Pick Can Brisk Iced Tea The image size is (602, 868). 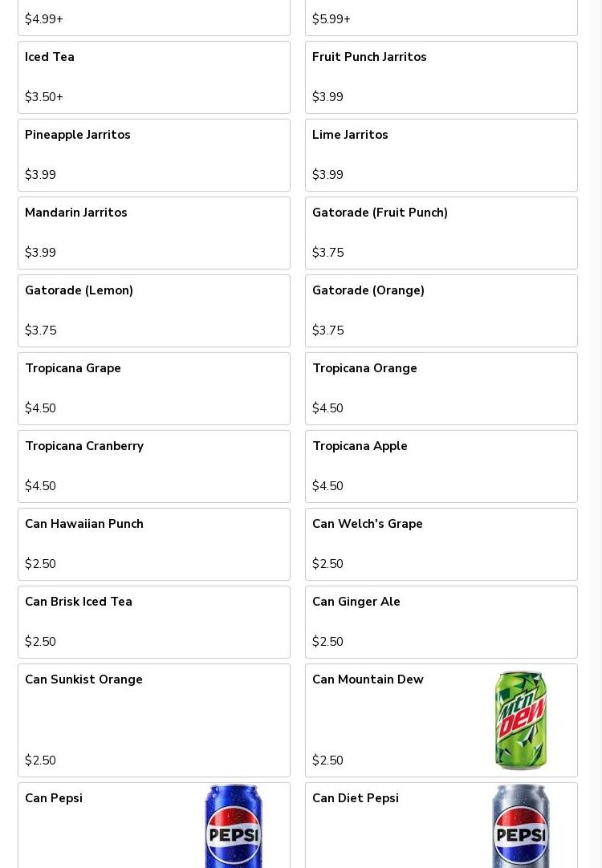[x=154, y=622]
